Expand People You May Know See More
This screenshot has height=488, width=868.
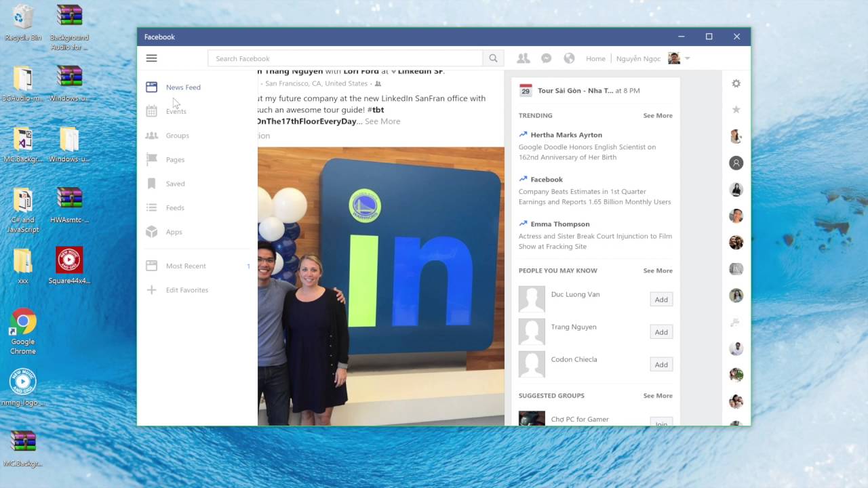click(x=658, y=270)
